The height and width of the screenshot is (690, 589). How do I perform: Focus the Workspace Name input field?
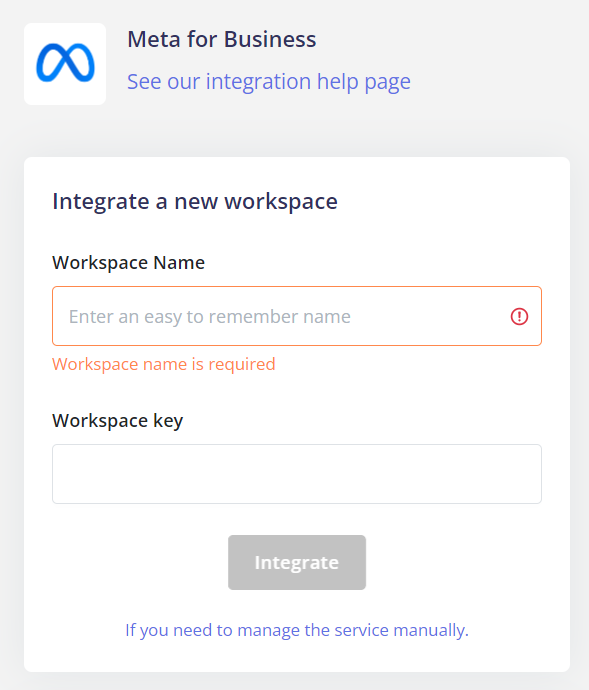[x=297, y=316]
